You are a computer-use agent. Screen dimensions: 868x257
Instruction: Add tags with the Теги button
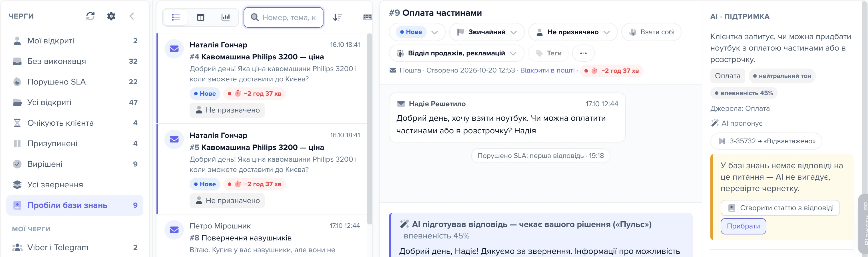click(x=548, y=53)
